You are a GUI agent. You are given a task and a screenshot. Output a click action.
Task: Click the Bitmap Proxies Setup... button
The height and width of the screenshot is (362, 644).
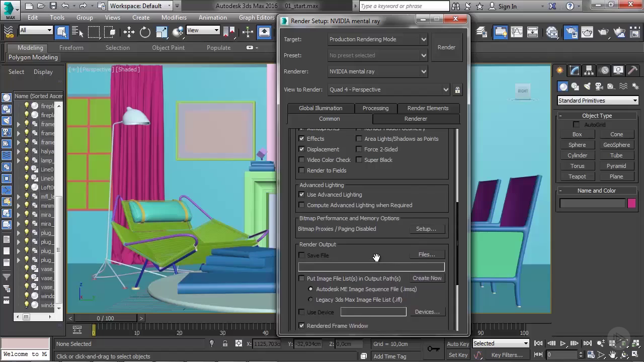(x=426, y=229)
